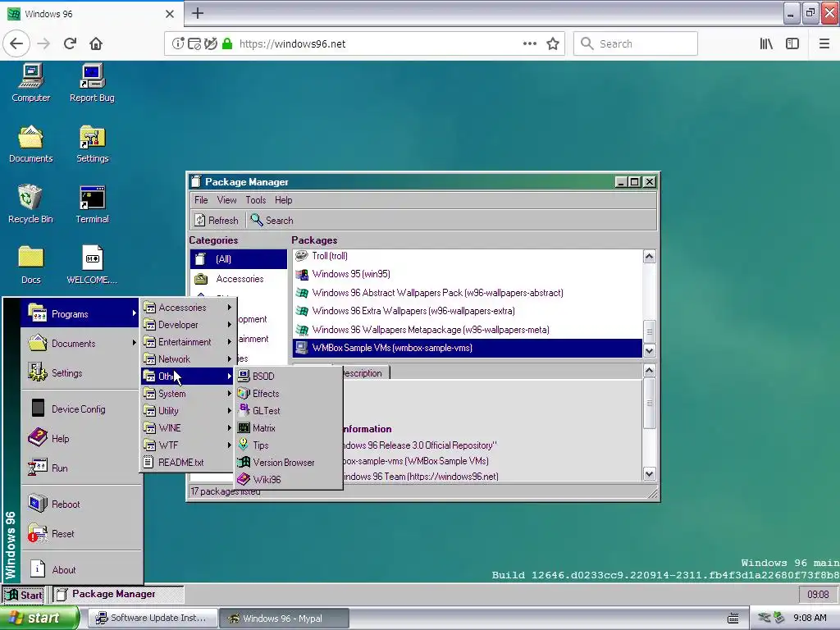Open README.txt in Programs menu
This screenshot has width=840, height=630.
(188, 462)
